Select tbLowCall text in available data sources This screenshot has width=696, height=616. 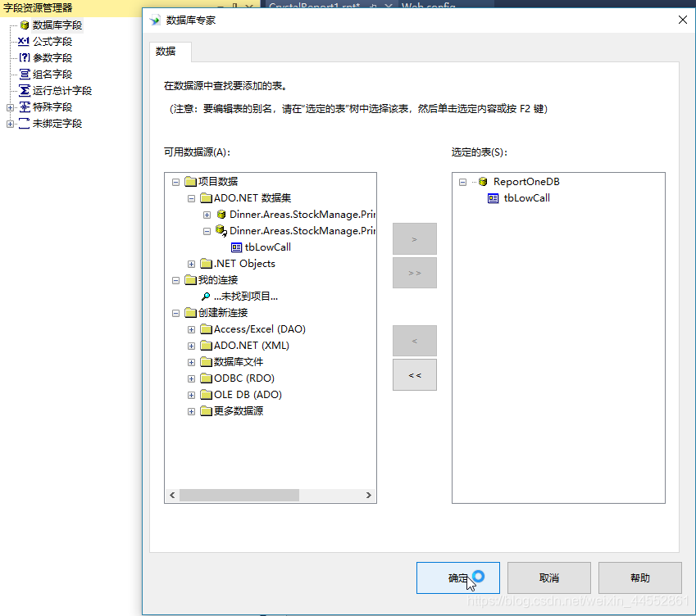(x=268, y=247)
